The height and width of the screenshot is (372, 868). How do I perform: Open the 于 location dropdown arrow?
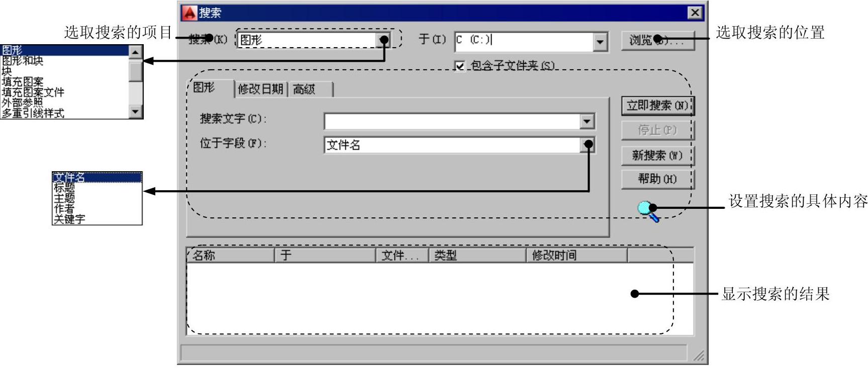click(600, 42)
